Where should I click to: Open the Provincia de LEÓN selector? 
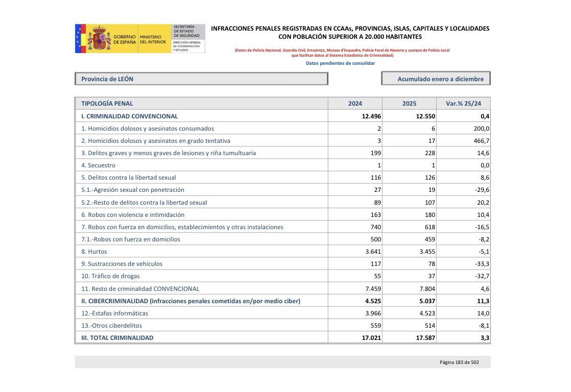(202, 79)
